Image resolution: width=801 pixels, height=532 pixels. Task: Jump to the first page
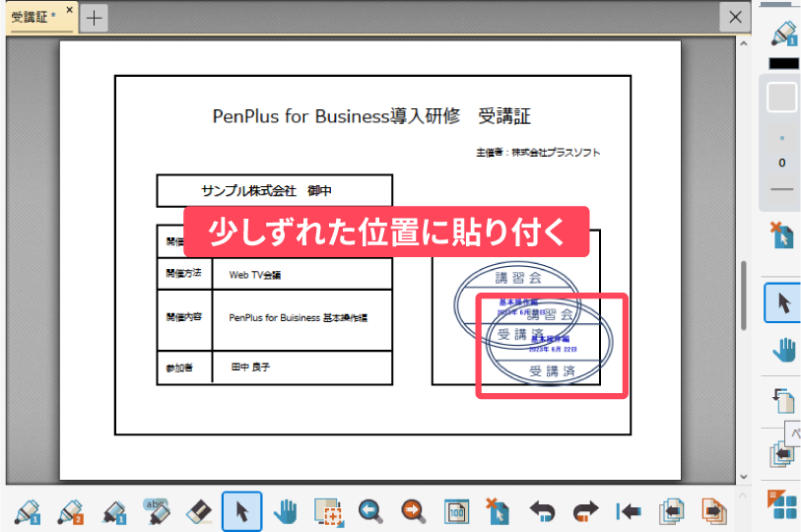coord(629,511)
